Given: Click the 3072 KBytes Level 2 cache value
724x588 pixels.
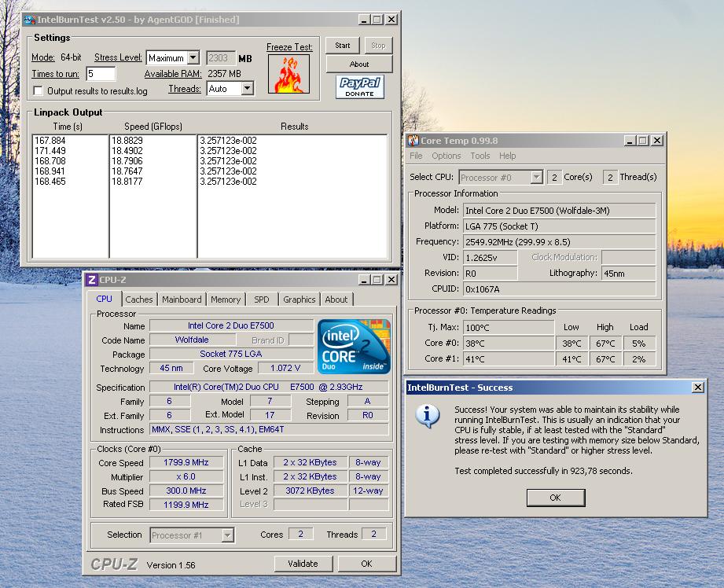Looking at the screenshot, I should pyautogui.click(x=310, y=491).
